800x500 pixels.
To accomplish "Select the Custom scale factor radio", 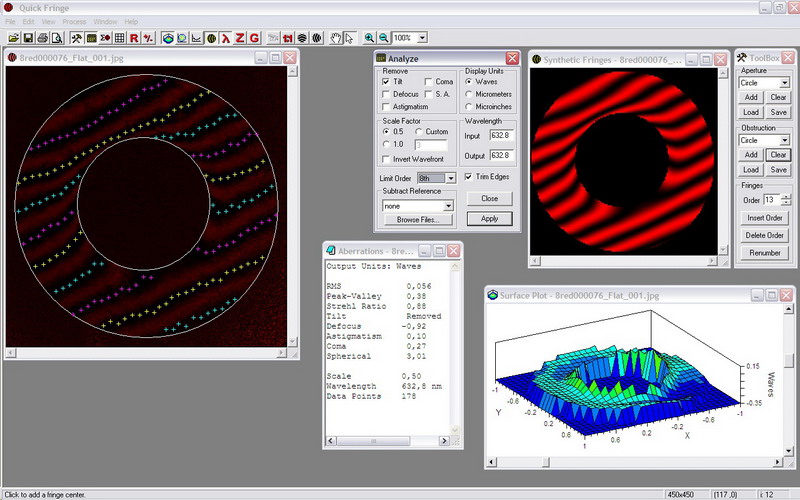I will (x=419, y=132).
